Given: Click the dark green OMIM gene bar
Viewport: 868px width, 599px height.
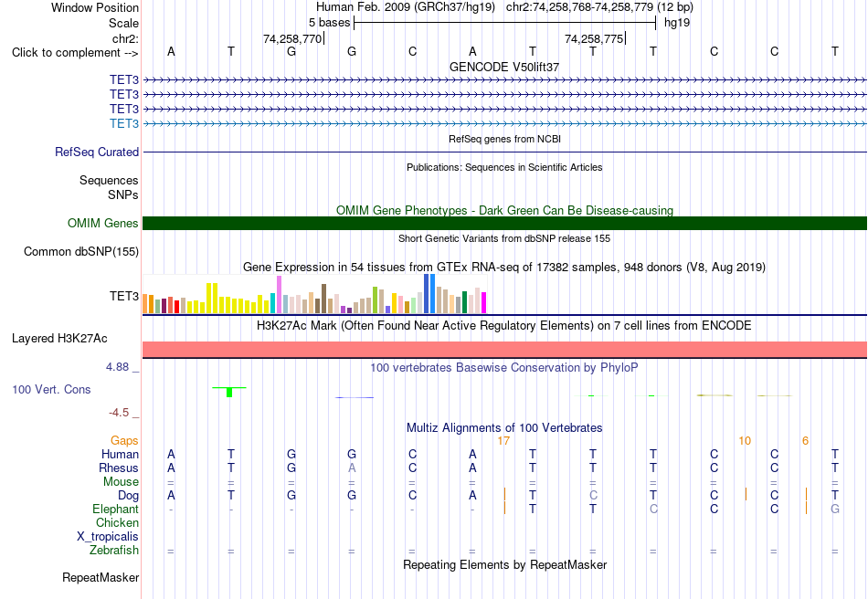Looking at the screenshot, I should coord(504,223).
